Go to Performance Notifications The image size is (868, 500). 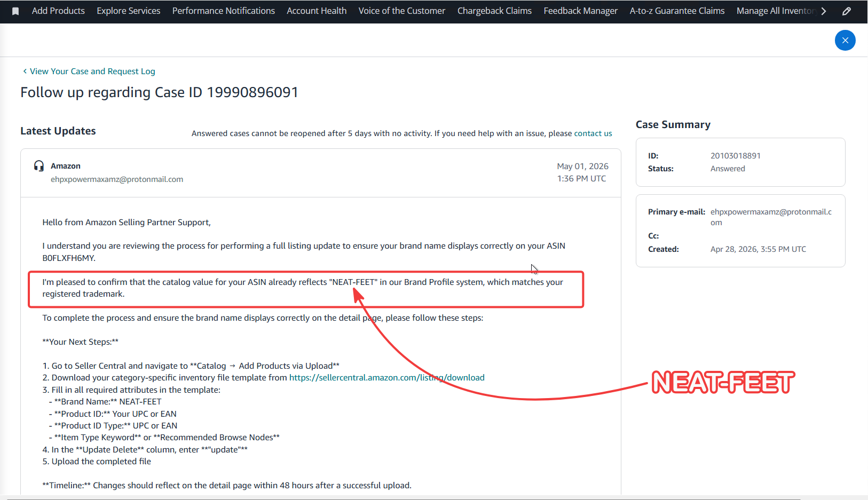[x=224, y=11]
